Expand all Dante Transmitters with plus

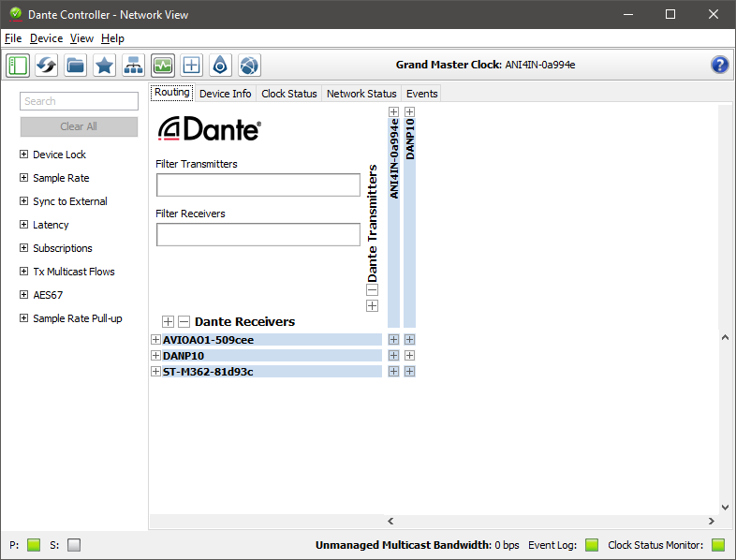tap(372, 306)
